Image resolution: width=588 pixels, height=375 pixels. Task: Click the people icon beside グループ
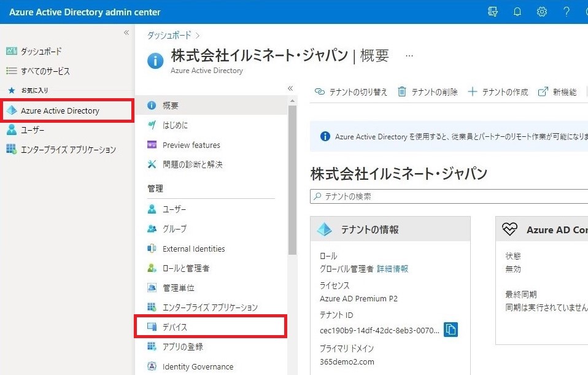[152, 229]
